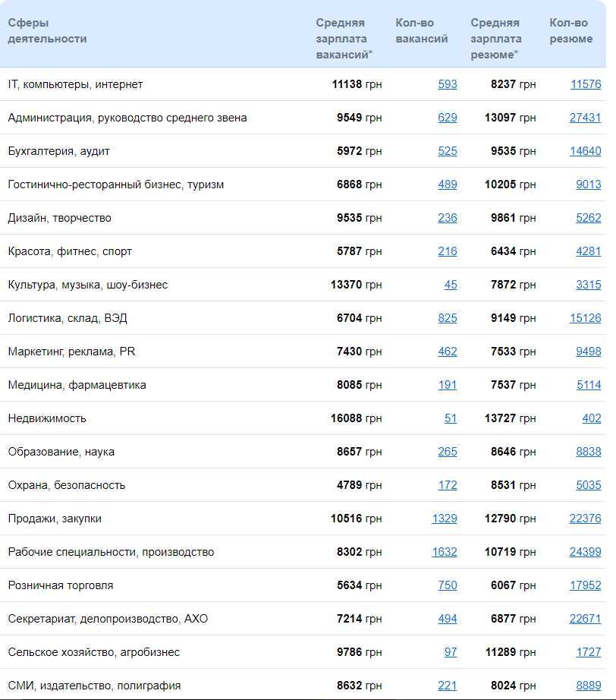
Task: Open 1632 vacancies for Рабочие специальности
Action: tap(445, 552)
